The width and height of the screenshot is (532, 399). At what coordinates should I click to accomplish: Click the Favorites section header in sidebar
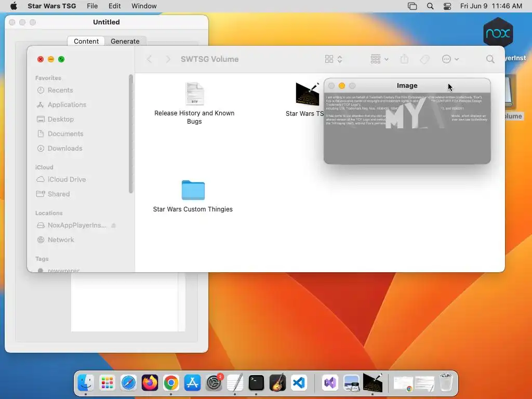48,78
